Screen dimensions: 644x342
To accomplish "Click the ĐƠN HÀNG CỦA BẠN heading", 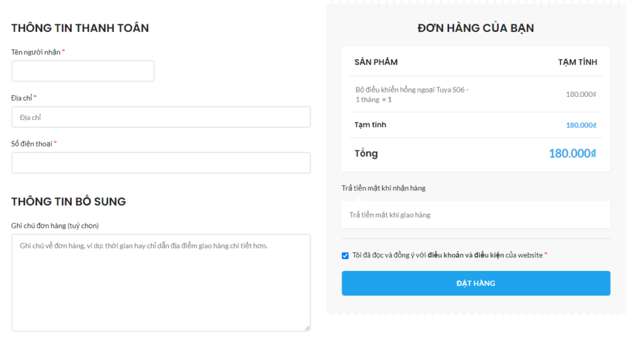I will 475,28.
